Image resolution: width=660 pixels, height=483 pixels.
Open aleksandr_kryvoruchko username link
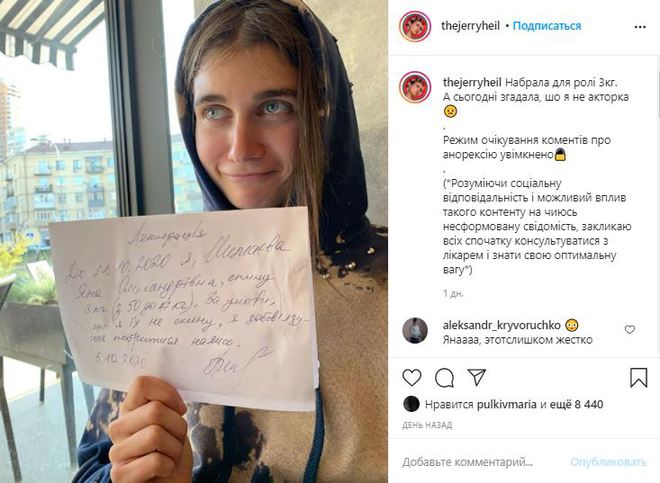(502, 325)
